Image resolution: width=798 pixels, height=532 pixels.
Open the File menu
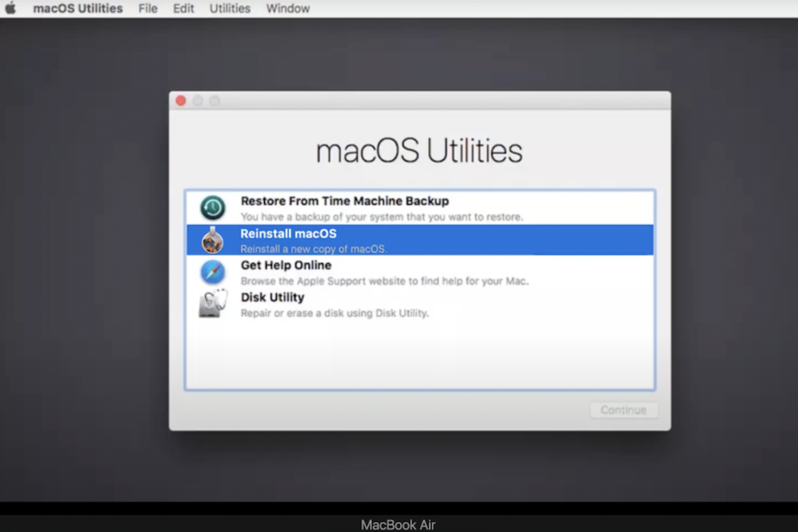[x=147, y=9]
